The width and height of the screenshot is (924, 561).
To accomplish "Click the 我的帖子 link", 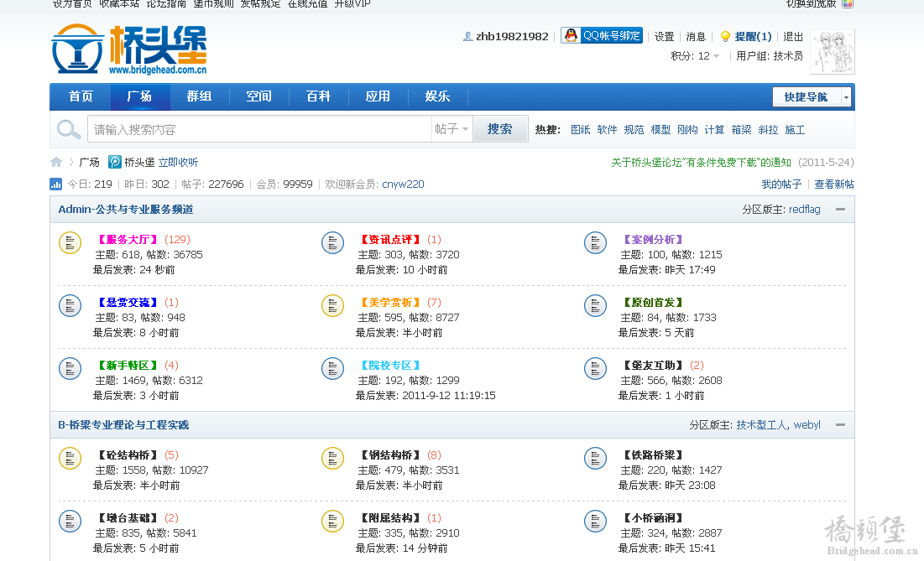I will pos(781,184).
